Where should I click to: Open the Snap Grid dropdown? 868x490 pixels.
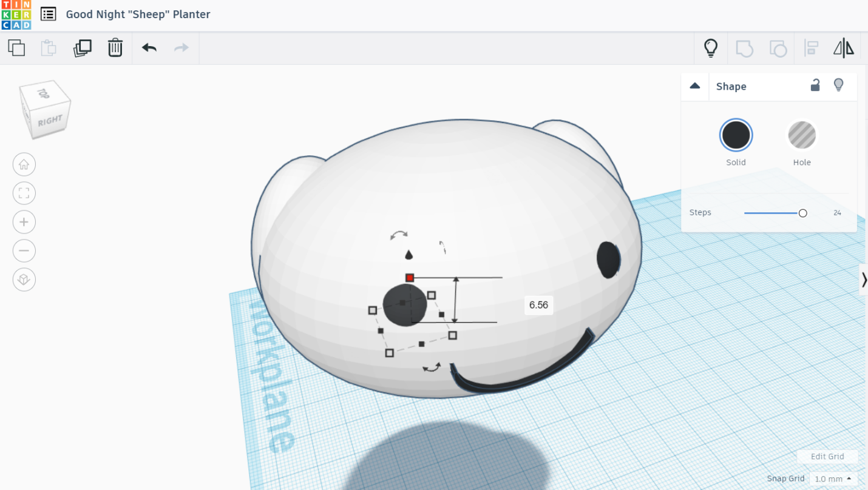tap(833, 479)
